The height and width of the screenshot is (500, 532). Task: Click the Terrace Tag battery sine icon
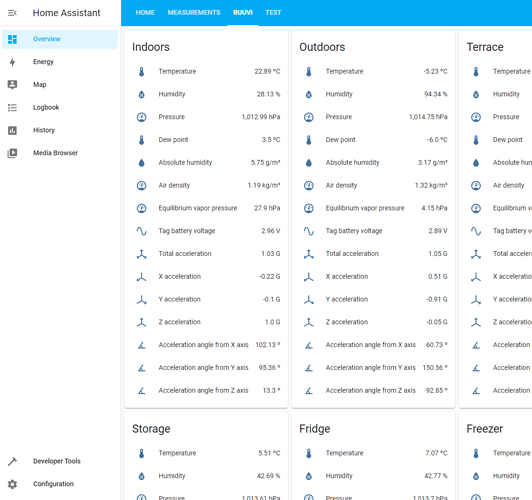[x=476, y=231]
